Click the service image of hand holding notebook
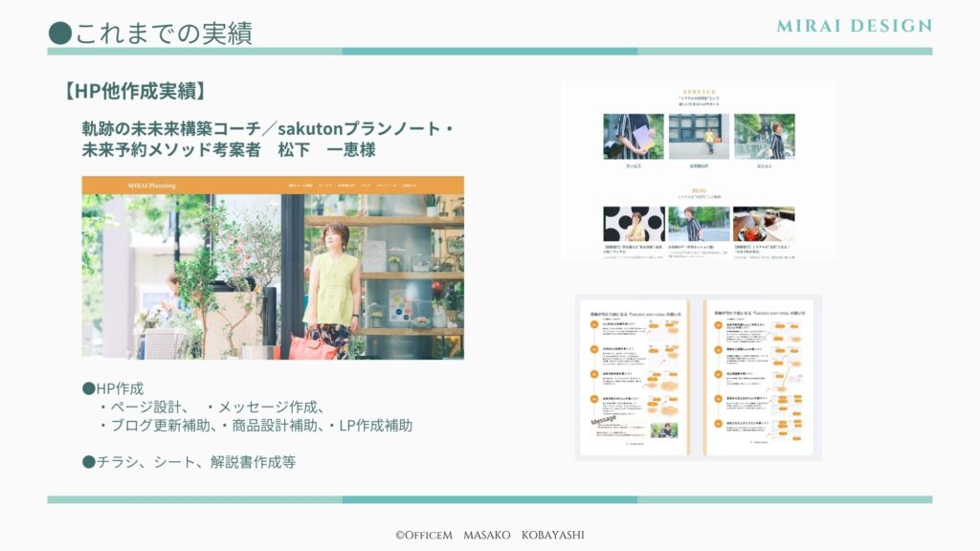The image size is (980, 551). coord(634,137)
